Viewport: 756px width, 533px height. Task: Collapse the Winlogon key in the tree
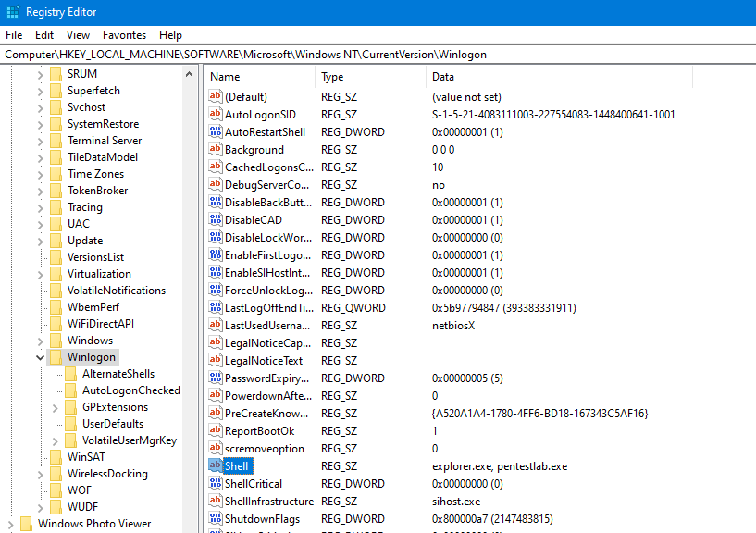click(x=41, y=357)
